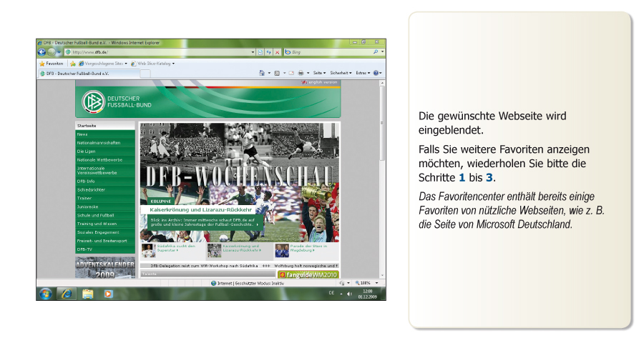Click the Home page icon in toolbar
The image size is (644, 343).
pyautogui.click(x=262, y=73)
